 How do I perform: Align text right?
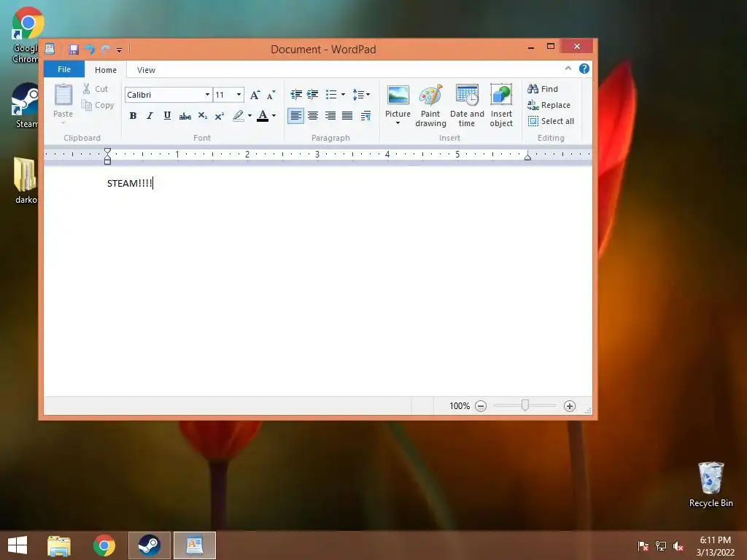(x=330, y=116)
